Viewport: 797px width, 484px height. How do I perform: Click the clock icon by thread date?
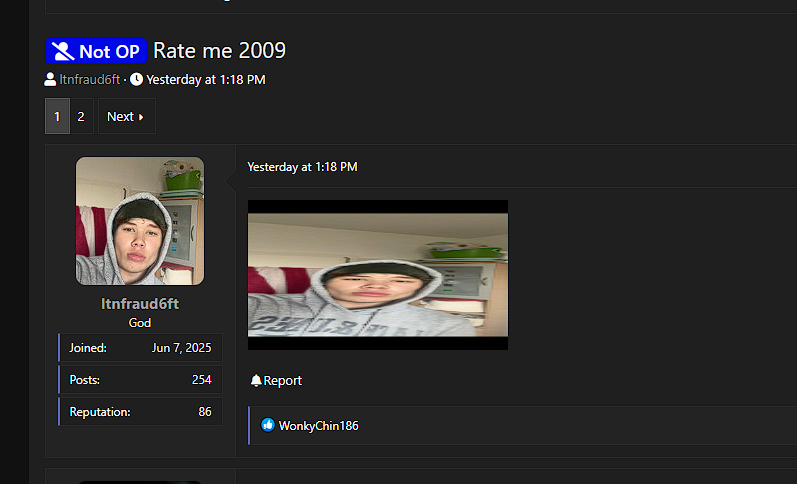pyautogui.click(x=136, y=79)
